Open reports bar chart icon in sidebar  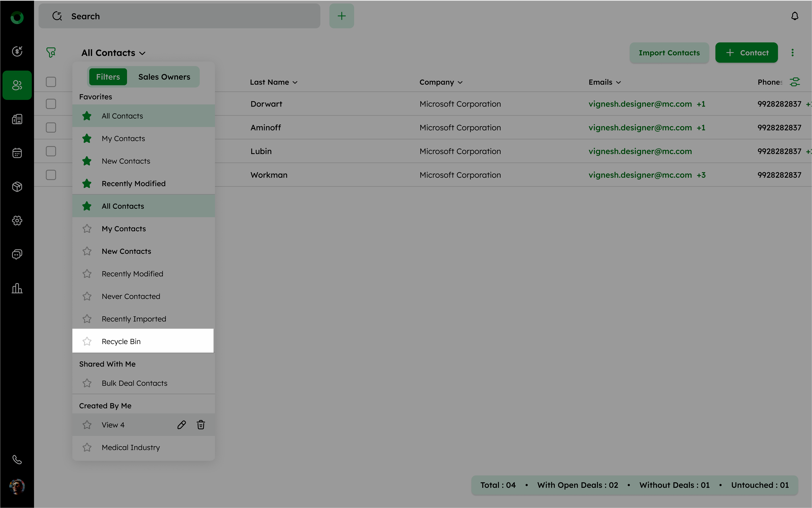pyautogui.click(x=17, y=288)
